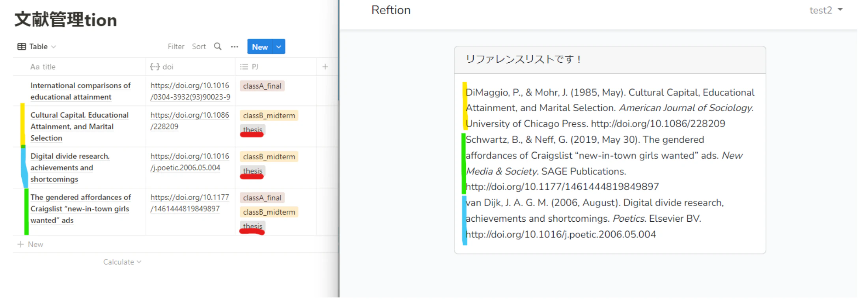The width and height of the screenshot is (868, 299).
Task: Click the van Dijk reference entry
Action: pyautogui.click(x=595, y=219)
